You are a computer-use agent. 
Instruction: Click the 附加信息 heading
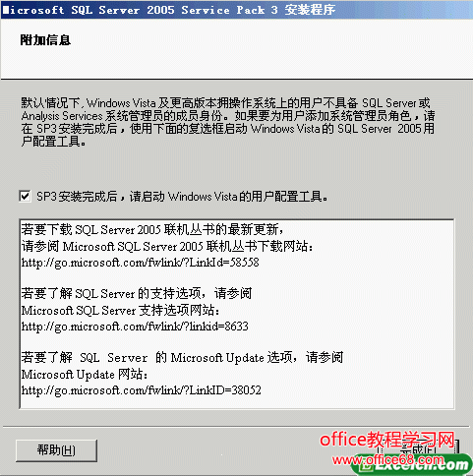[45, 40]
